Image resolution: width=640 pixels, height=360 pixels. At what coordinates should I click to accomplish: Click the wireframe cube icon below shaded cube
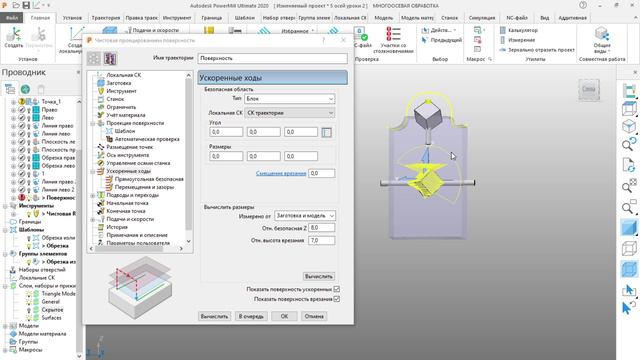[x=629, y=248]
